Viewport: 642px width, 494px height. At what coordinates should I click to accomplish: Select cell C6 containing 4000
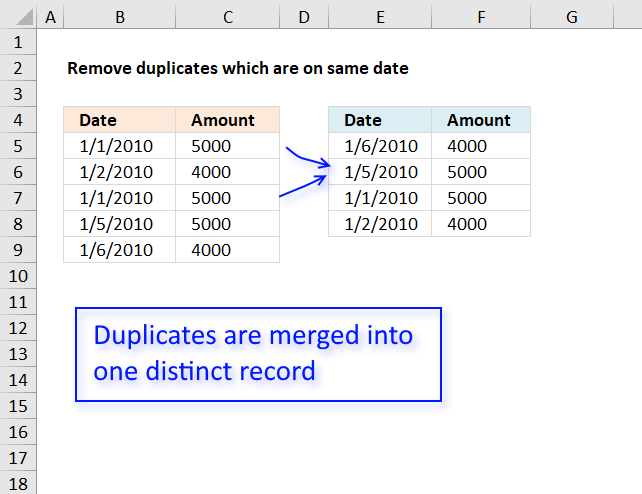coord(228,172)
